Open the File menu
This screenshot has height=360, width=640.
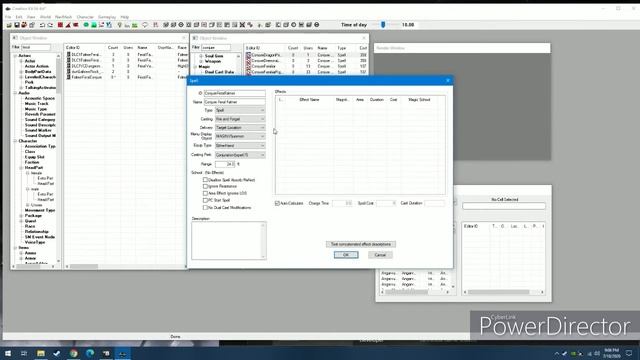pyautogui.click(x=8, y=17)
